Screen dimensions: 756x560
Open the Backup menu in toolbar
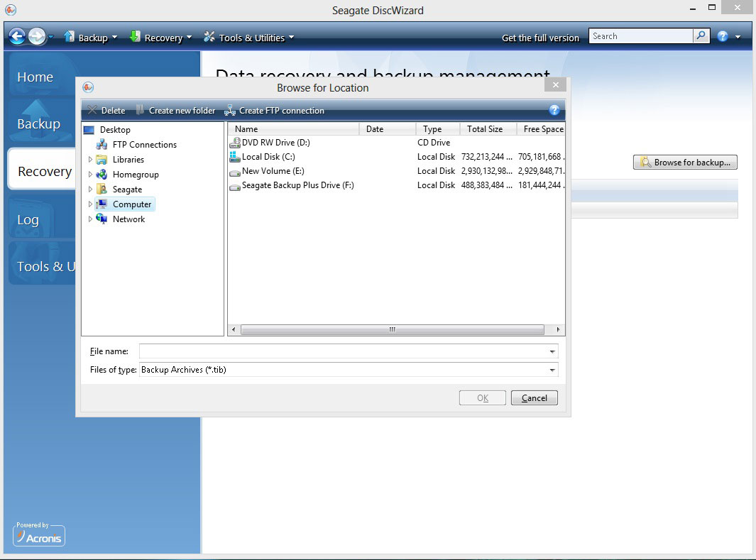click(x=91, y=38)
